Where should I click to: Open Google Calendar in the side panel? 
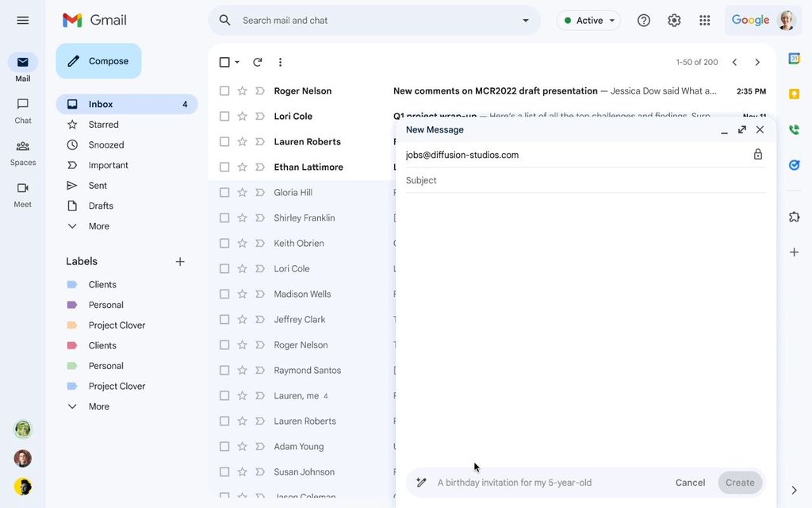click(794, 57)
